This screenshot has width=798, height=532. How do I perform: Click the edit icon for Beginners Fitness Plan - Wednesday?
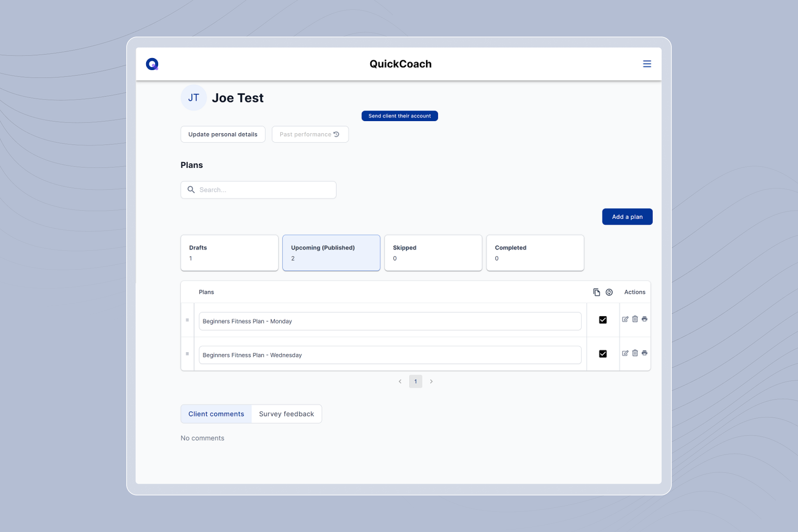coord(625,353)
